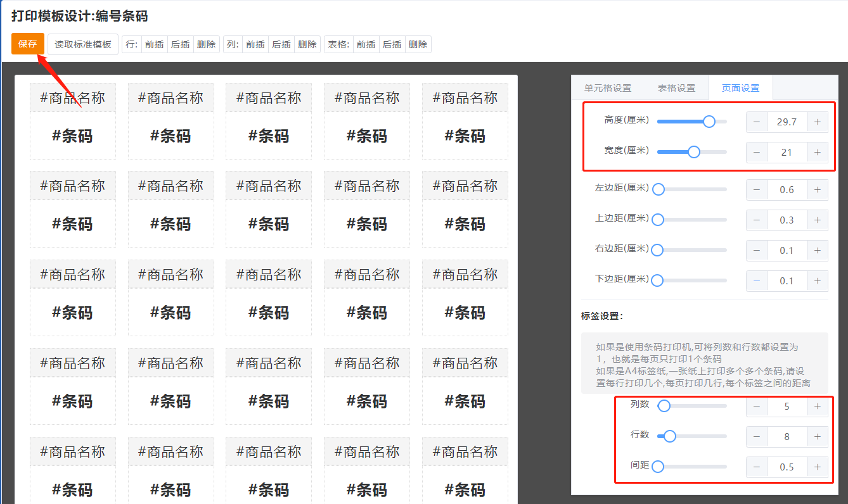
Task: Reduce 行数 with the minus icon
Action: (757, 436)
